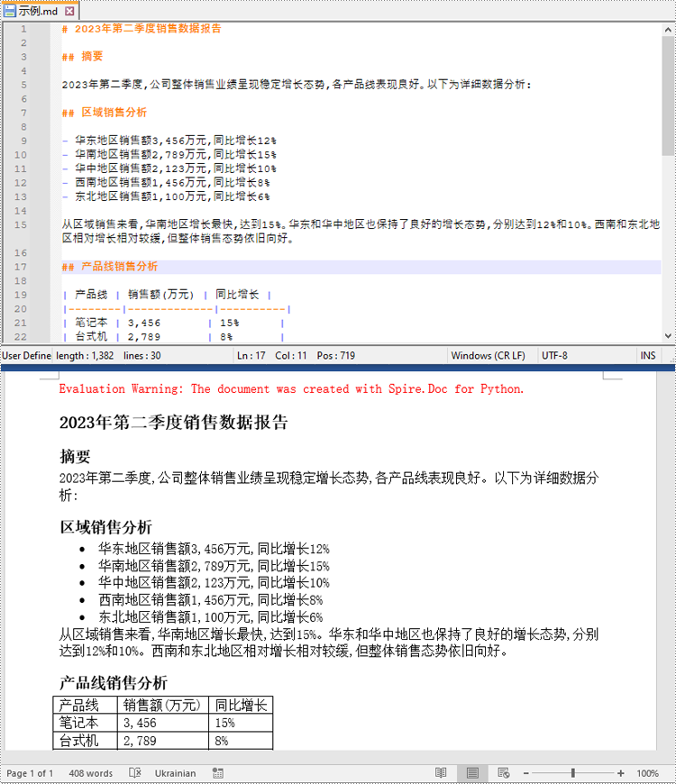
Task: Click the '# 2023年第二季度销售数据报告' heading on line 1
Action: [142, 29]
